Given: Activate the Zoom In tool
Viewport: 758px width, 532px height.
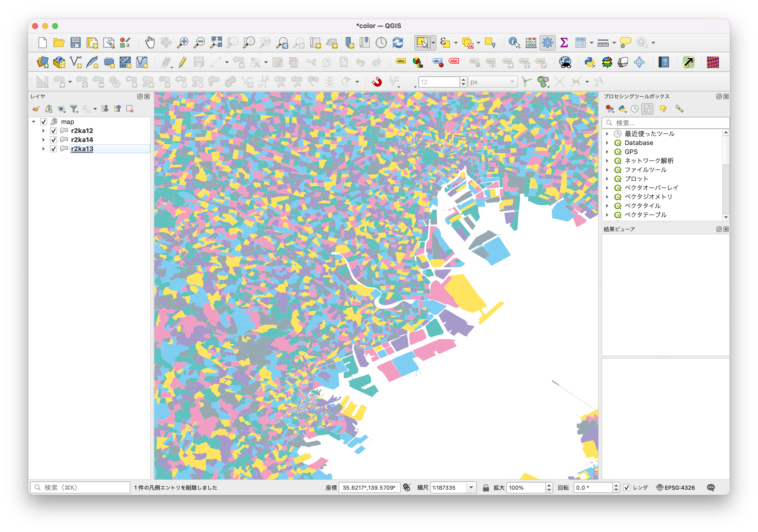Looking at the screenshot, I should (x=182, y=43).
